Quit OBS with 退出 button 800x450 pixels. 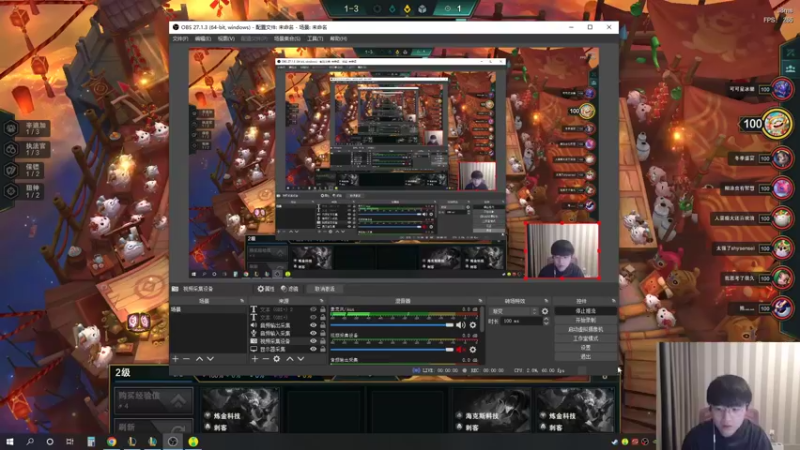pos(585,357)
